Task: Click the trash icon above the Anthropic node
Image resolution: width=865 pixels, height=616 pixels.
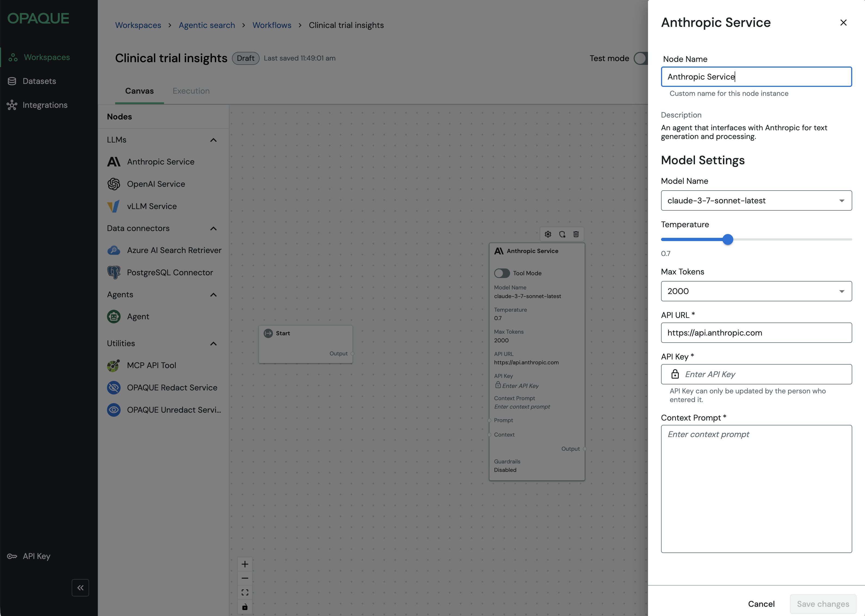Action: 576,234
